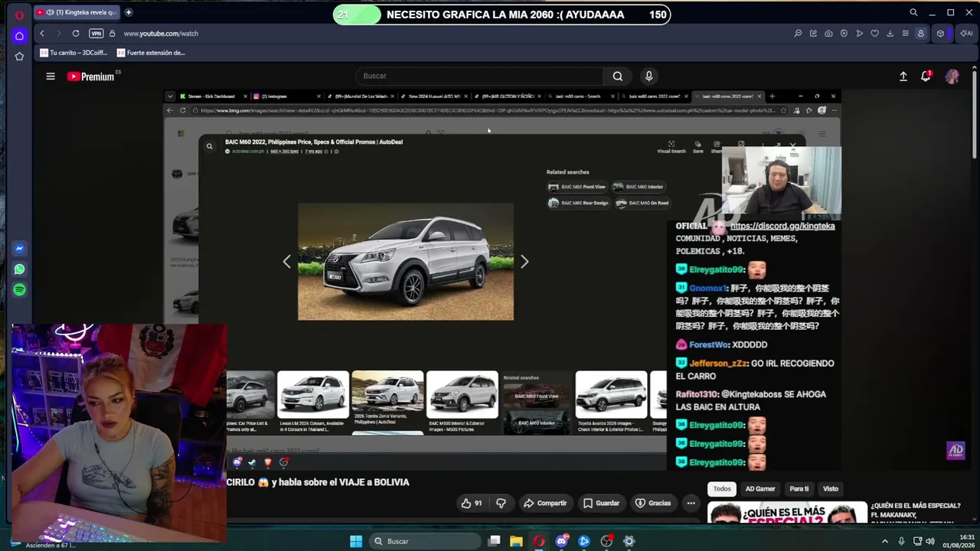Open Opera Aria AI button
This screenshot has height=551, width=980.
(x=966, y=34)
